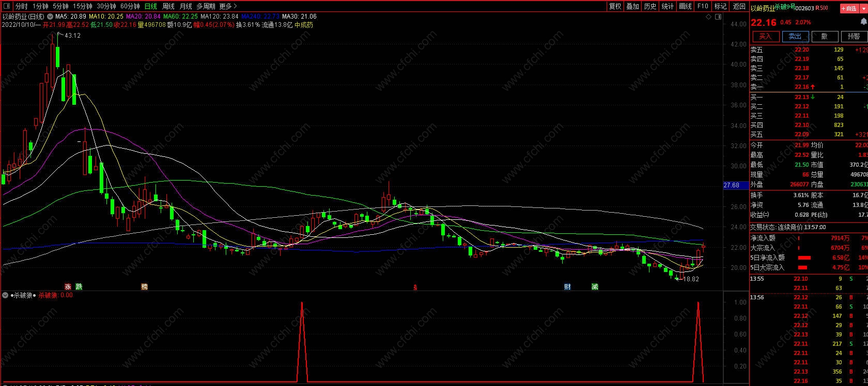
Task: Select the 卖五 22.20 order row
Action: [809, 50]
